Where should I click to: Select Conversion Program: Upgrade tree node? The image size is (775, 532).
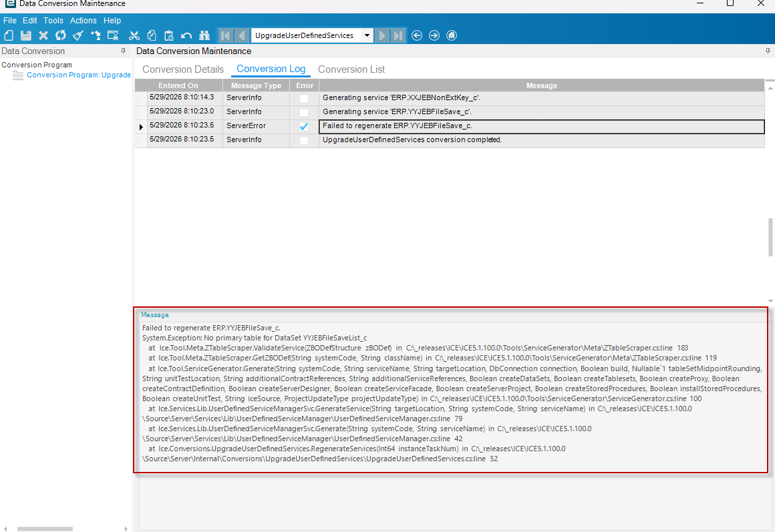tap(79, 75)
